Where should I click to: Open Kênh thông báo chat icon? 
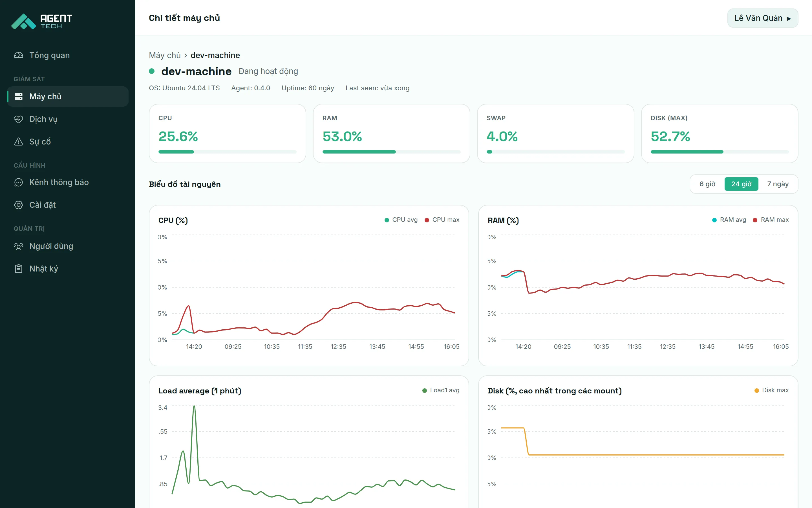click(x=18, y=182)
